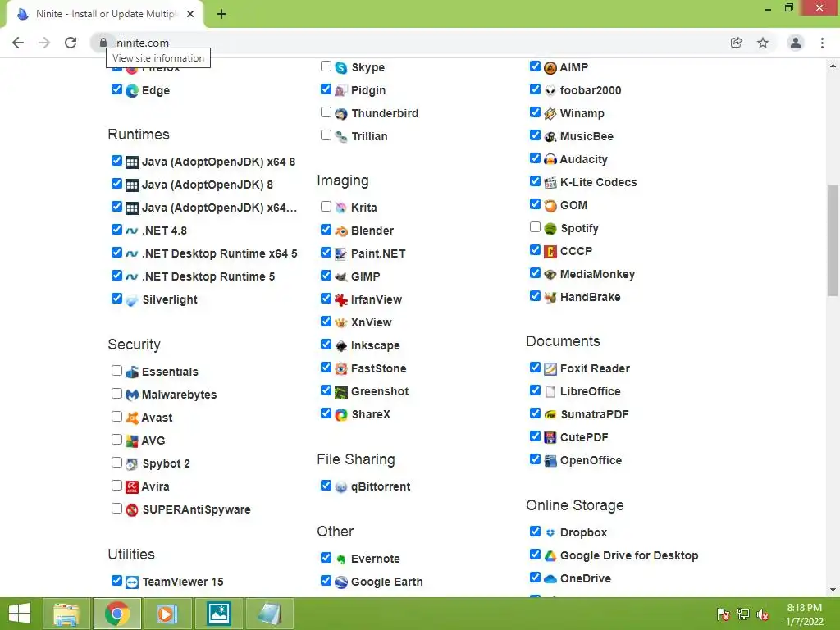Open Chrome three-dot menu

(x=822, y=43)
